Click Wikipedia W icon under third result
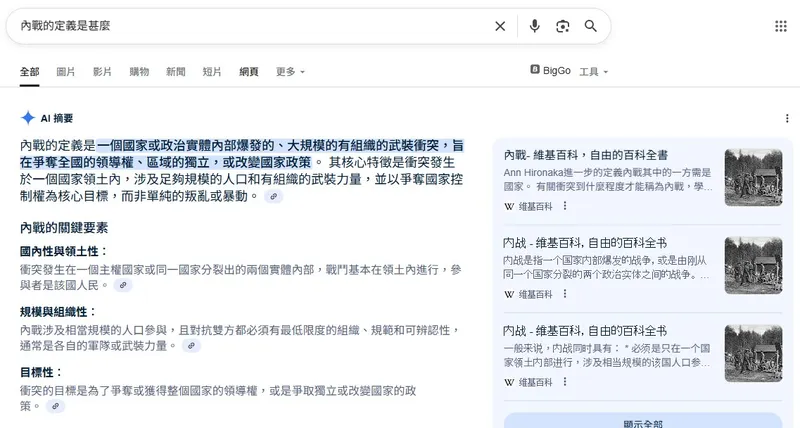The image size is (800, 428). point(509,382)
